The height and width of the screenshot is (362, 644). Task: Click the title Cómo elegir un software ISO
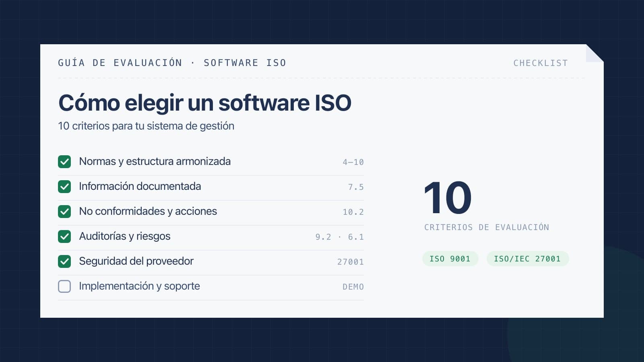205,103
